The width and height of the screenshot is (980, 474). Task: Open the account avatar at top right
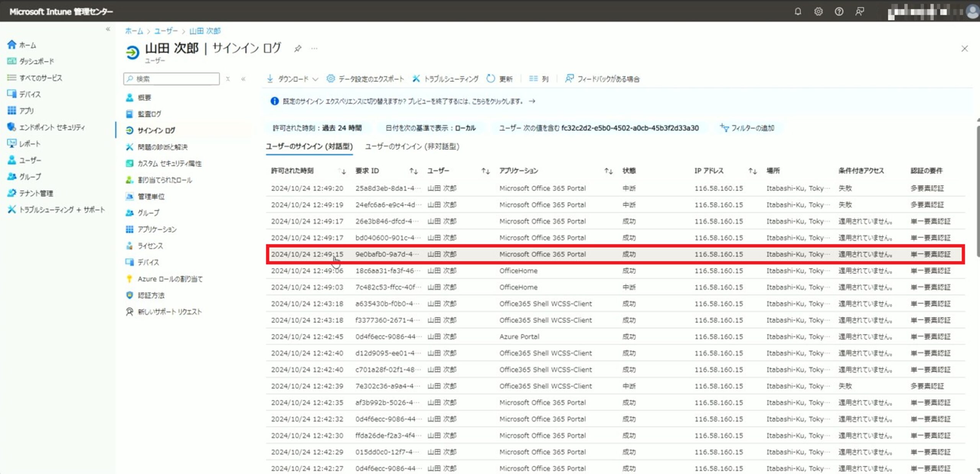point(972,11)
